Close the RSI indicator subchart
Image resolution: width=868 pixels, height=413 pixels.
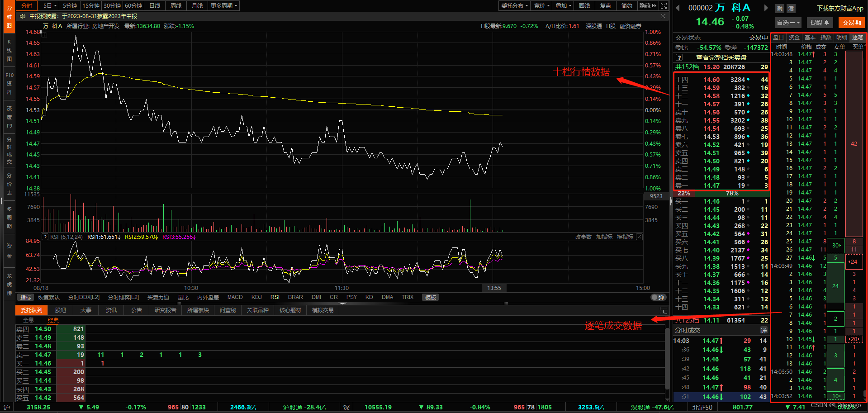point(639,237)
